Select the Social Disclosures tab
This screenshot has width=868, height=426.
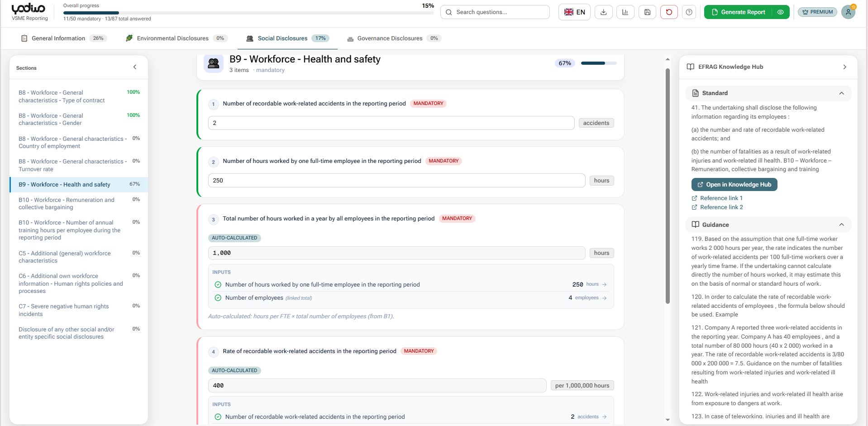[287, 38]
